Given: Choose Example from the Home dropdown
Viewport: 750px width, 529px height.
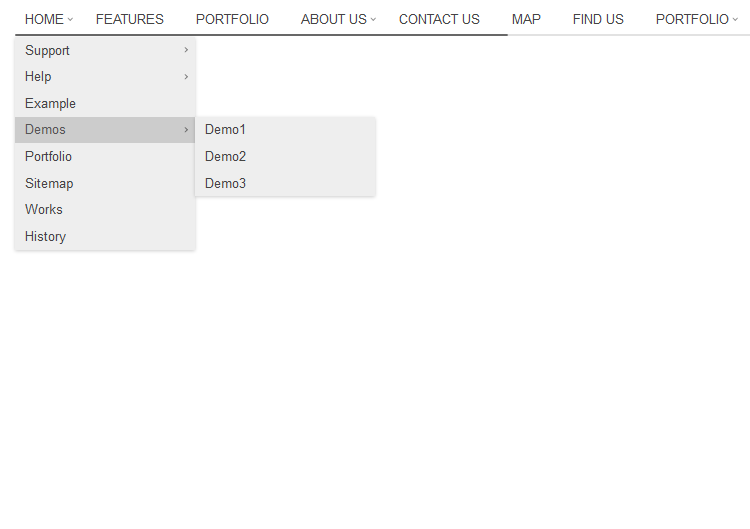Looking at the screenshot, I should coord(50,103).
